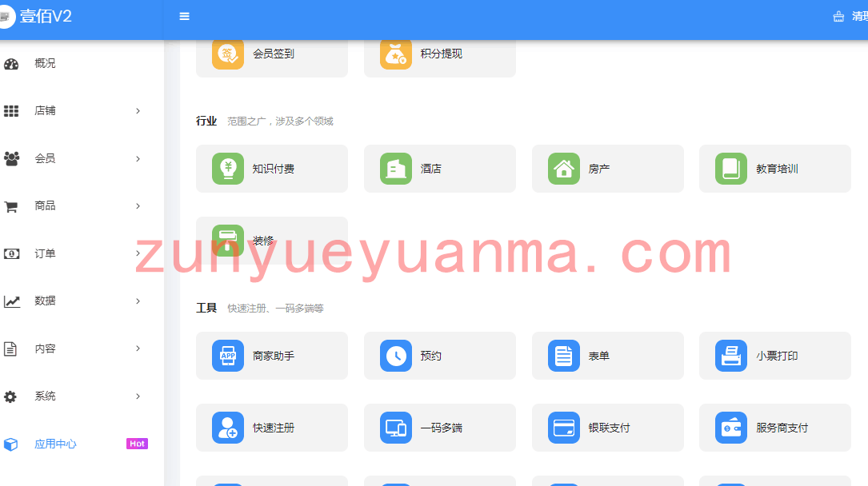Screen dimensions: 868x486
Task: Open the 预约 clock icon
Action: (x=396, y=356)
